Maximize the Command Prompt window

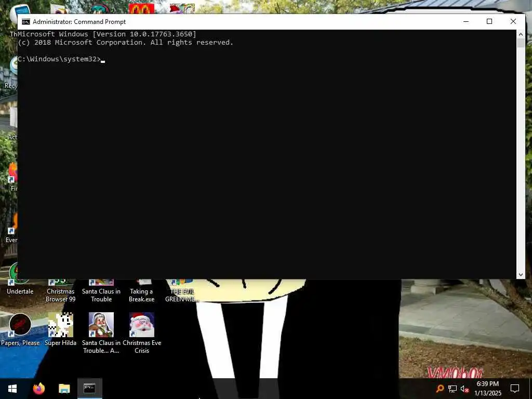(489, 21)
